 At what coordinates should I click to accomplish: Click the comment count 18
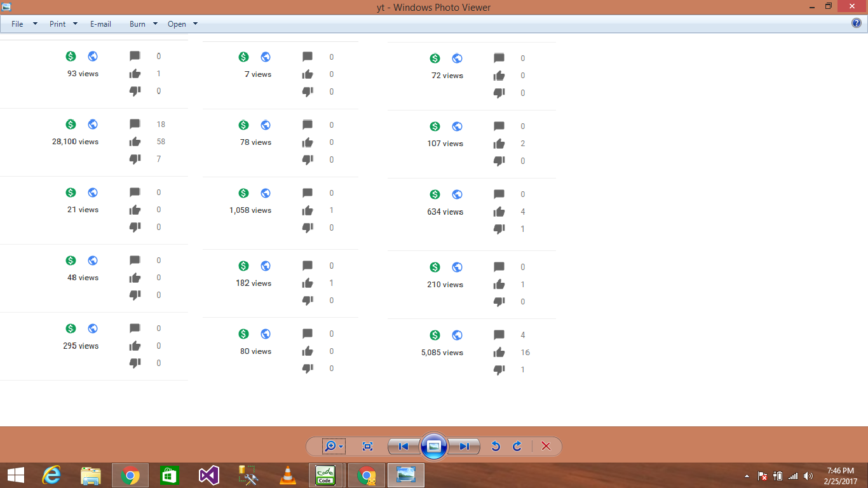(161, 125)
